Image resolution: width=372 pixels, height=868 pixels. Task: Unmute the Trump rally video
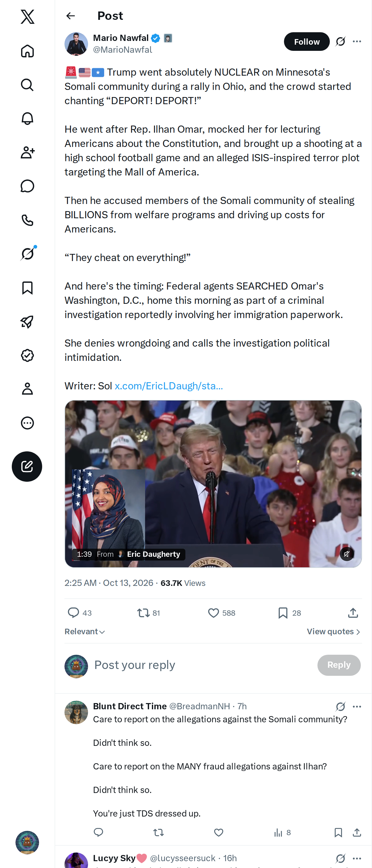click(x=346, y=554)
